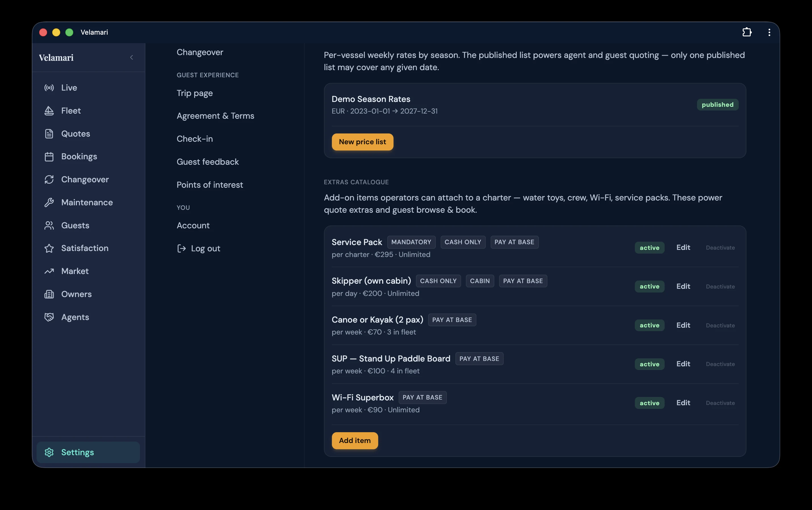Click the Add item button
812x510 pixels.
coord(355,440)
